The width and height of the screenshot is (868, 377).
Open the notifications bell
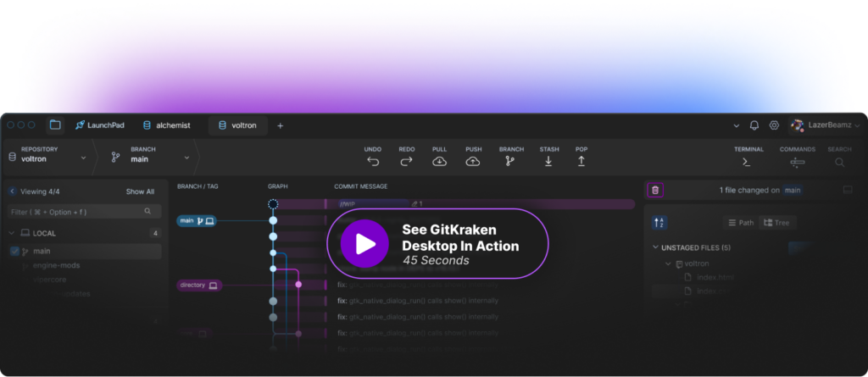(754, 125)
